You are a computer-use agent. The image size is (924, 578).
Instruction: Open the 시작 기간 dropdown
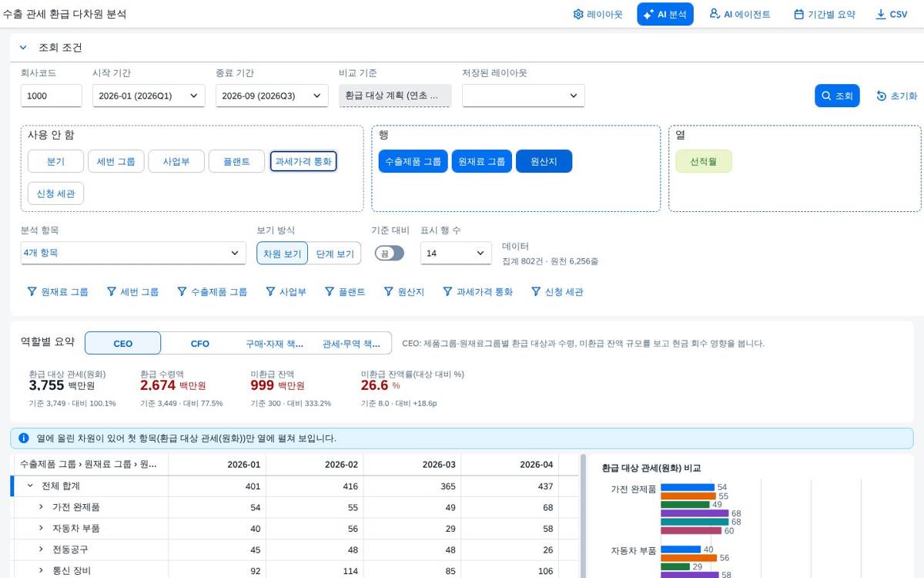(149, 96)
